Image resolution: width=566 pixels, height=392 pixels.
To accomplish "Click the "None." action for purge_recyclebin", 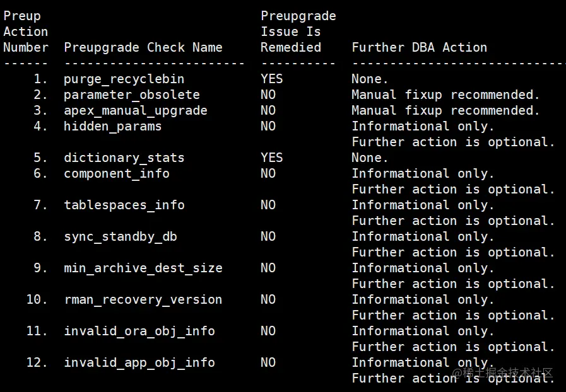I will 370,79.
